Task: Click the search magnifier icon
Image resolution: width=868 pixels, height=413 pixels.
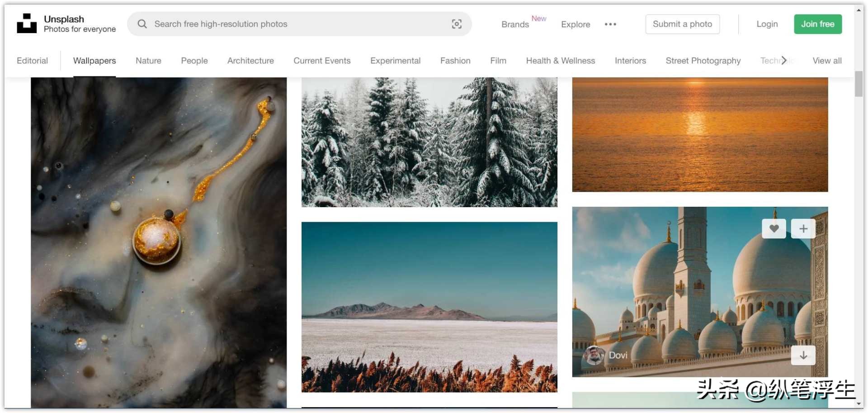Action: click(x=142, y=24)
